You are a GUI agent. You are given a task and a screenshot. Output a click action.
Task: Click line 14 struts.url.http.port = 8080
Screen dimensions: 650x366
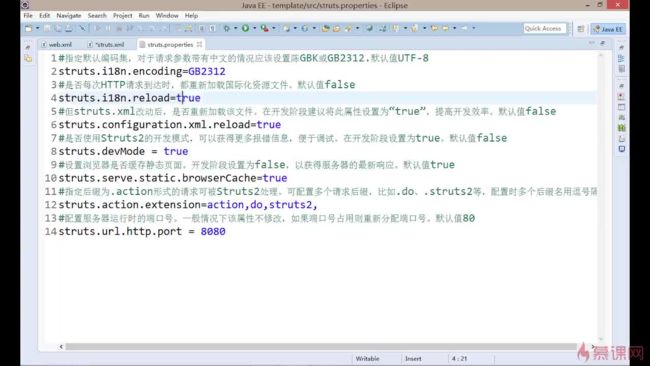point(142,231)
